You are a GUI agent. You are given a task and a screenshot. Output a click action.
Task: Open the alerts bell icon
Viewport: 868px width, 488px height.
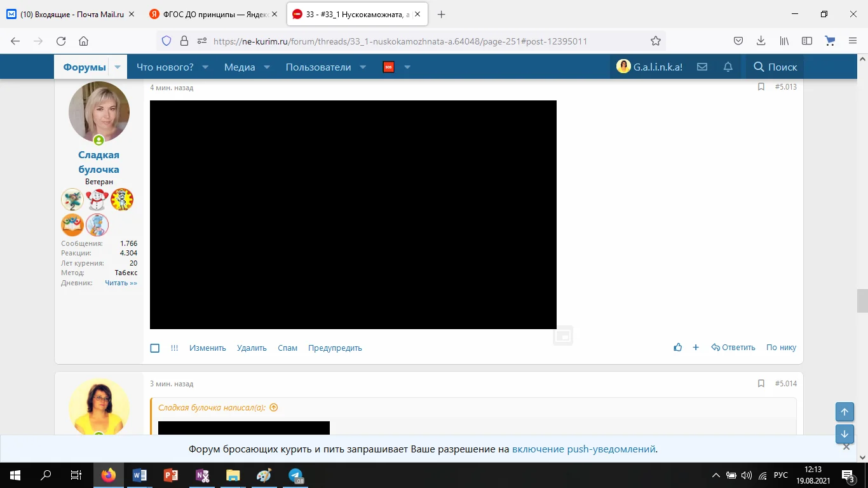[x=728, y=66]
